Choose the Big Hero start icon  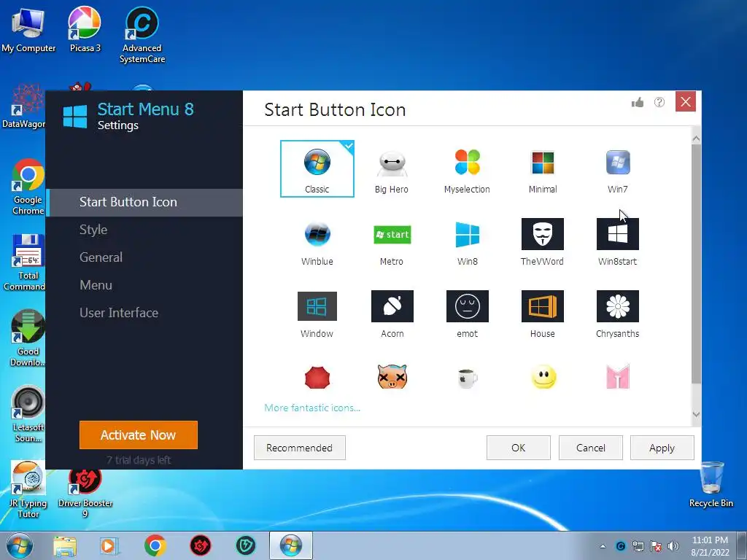tap(392, 171)
